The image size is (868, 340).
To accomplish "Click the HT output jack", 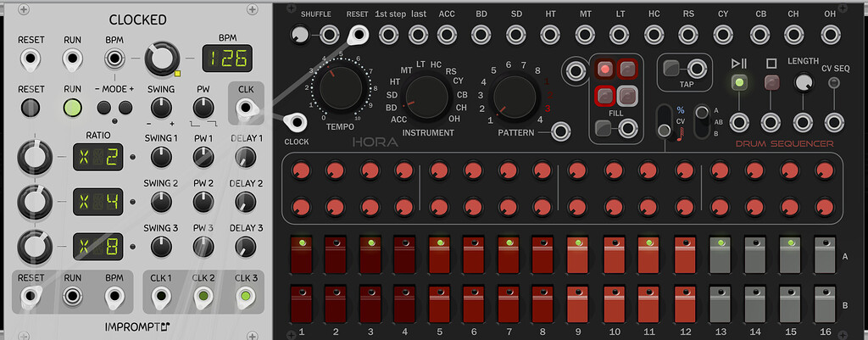I will click(x=551, y=35).
